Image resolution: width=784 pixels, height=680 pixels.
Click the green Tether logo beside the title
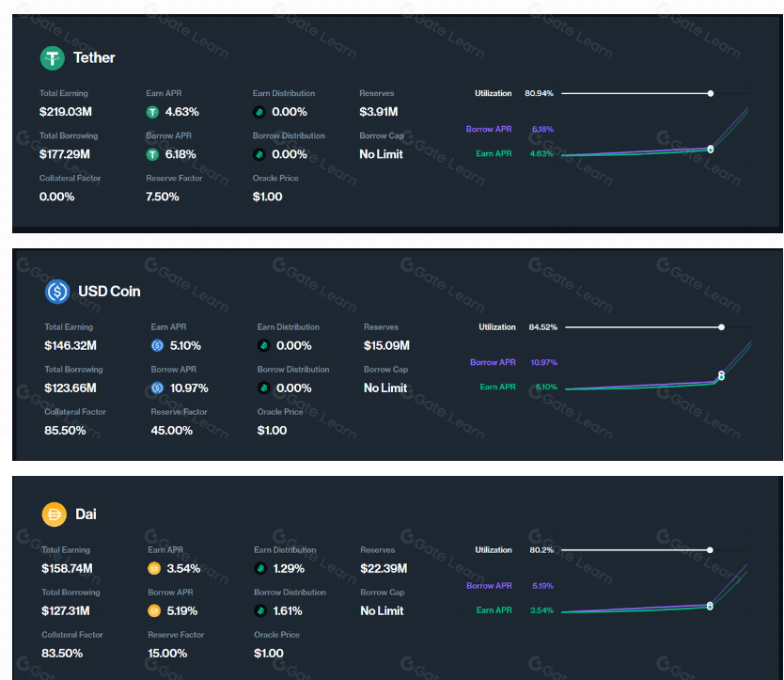point(53,58)
